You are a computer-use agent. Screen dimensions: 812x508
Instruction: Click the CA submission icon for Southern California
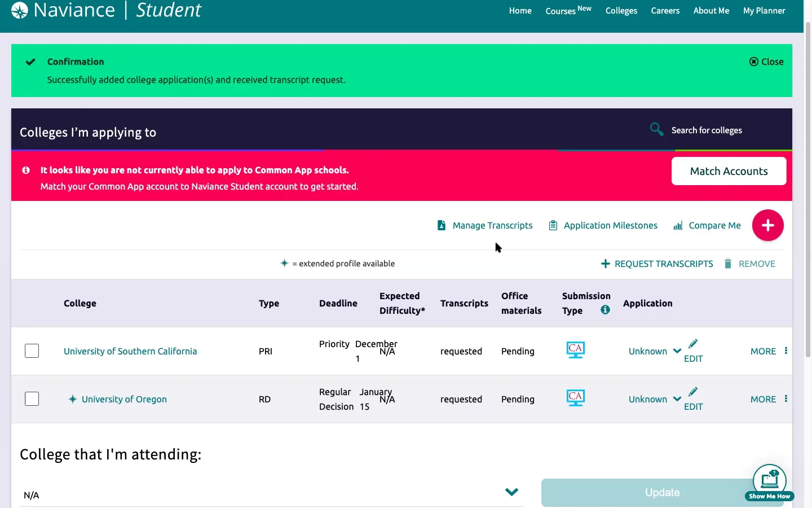576,350
